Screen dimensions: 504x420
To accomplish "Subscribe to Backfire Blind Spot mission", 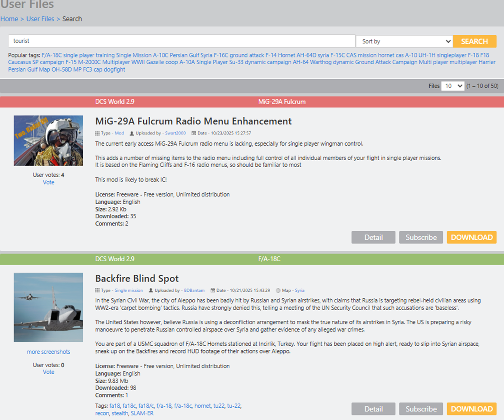I will 421,409.
